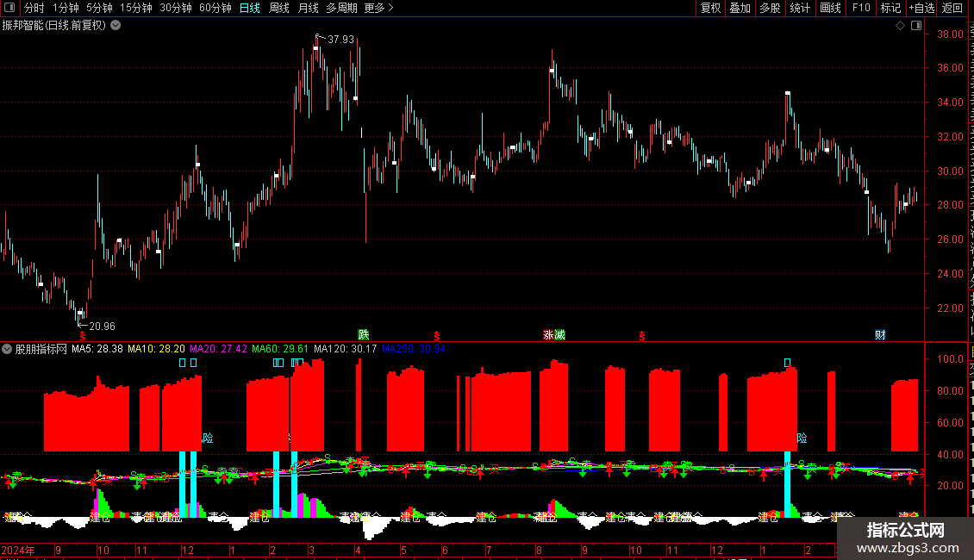
Task: Toggle the right info panel icon
Action: 916,26
